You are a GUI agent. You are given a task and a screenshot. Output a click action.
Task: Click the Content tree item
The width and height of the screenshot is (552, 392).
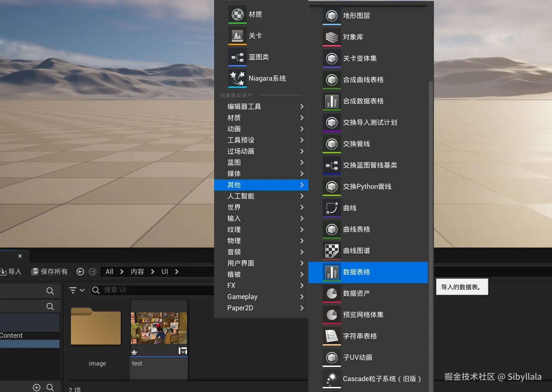point(11,335)
